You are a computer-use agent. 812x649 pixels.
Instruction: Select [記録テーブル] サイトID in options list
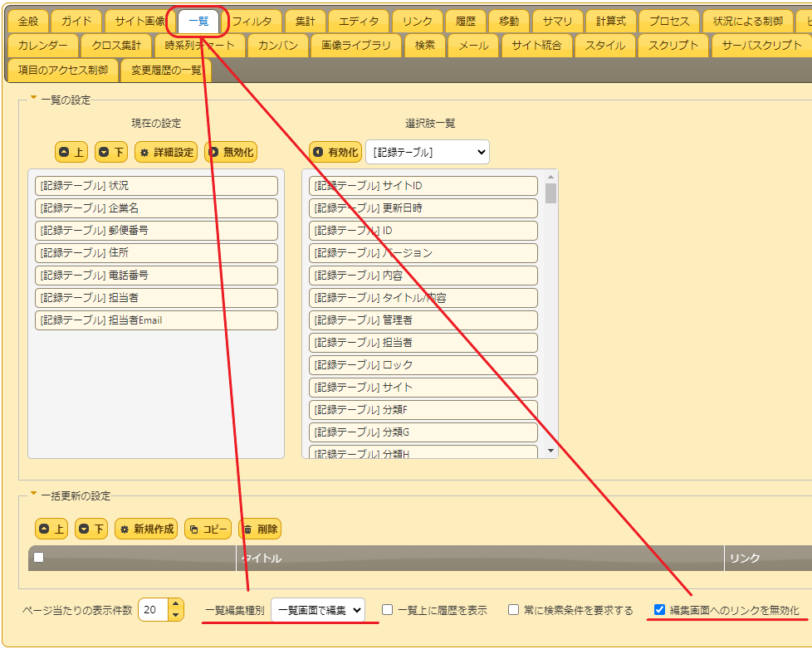tap(423, 186)
